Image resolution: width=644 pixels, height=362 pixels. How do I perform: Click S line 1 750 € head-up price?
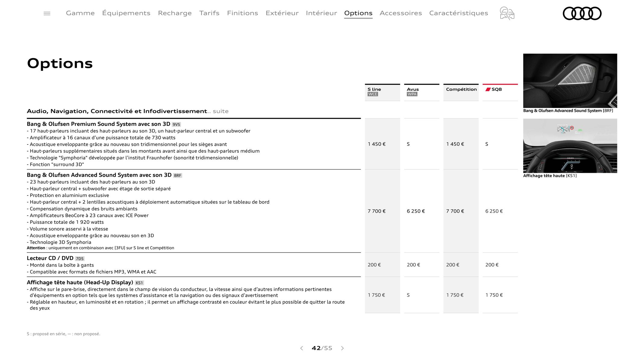click(376, 295)
